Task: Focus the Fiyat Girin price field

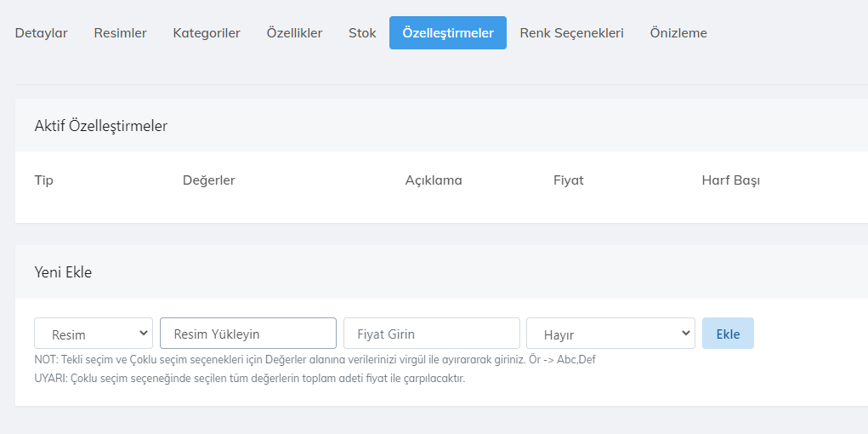Action: [431, 334]
